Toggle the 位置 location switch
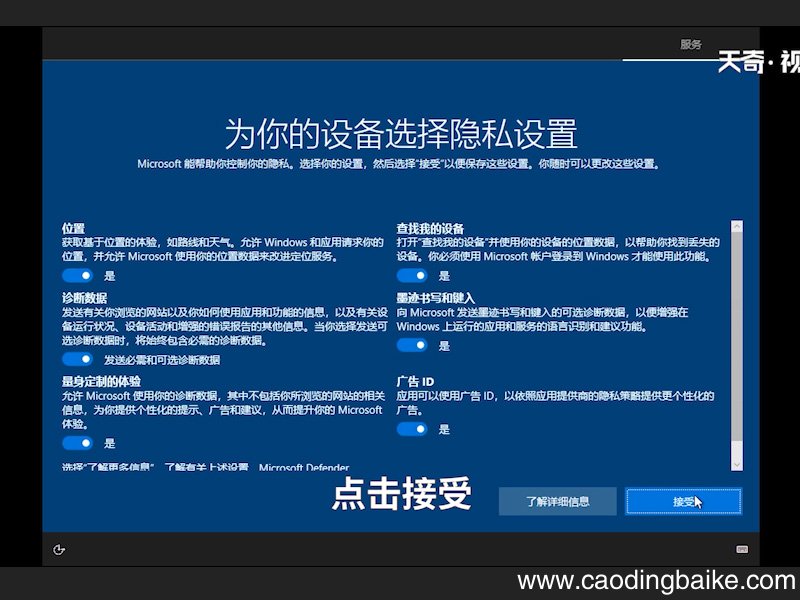 (x=78, y=276)
